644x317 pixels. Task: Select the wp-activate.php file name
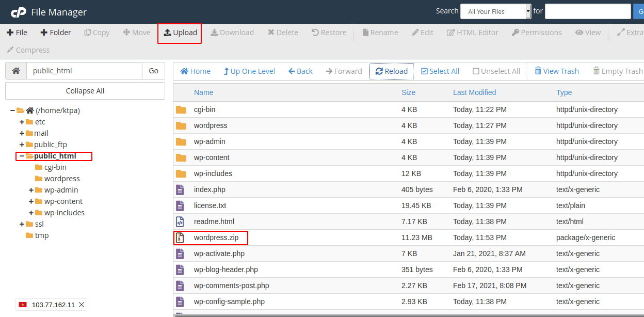(x=219, y=253)
